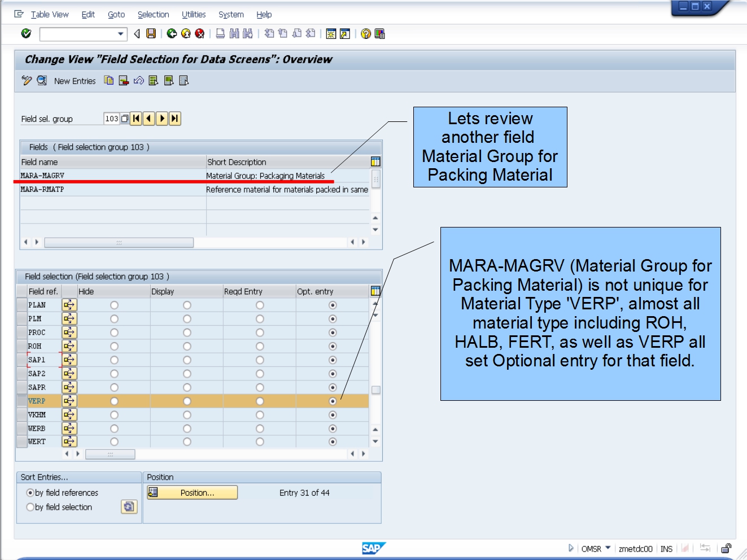Select All entries with Select All icon

[152, 81]
